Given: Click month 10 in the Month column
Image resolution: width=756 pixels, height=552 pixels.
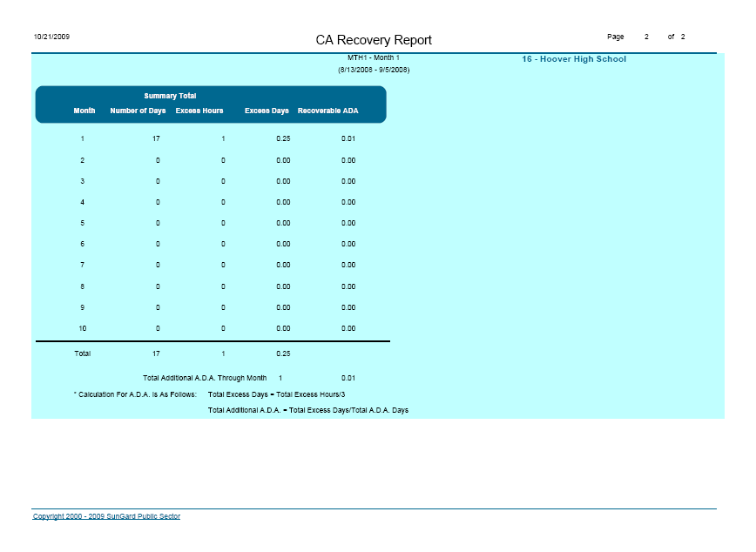Looking at the screenshot, I should click(x=83, y=328).
